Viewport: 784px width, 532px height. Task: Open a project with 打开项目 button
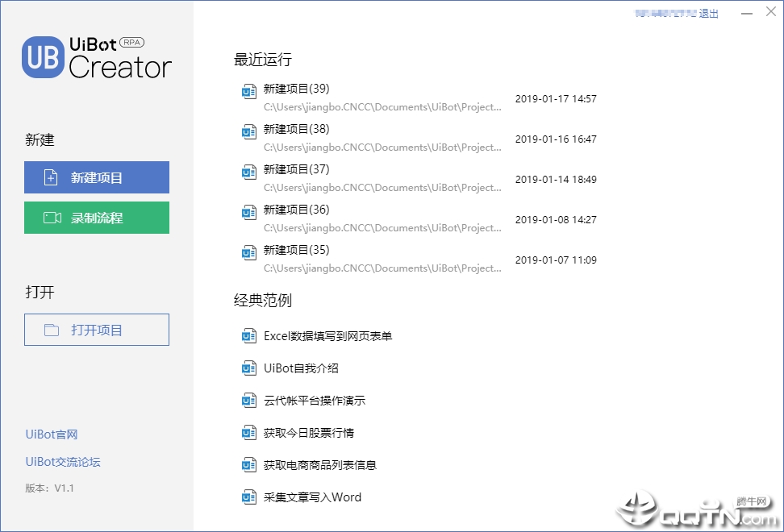tap(97, 330)
